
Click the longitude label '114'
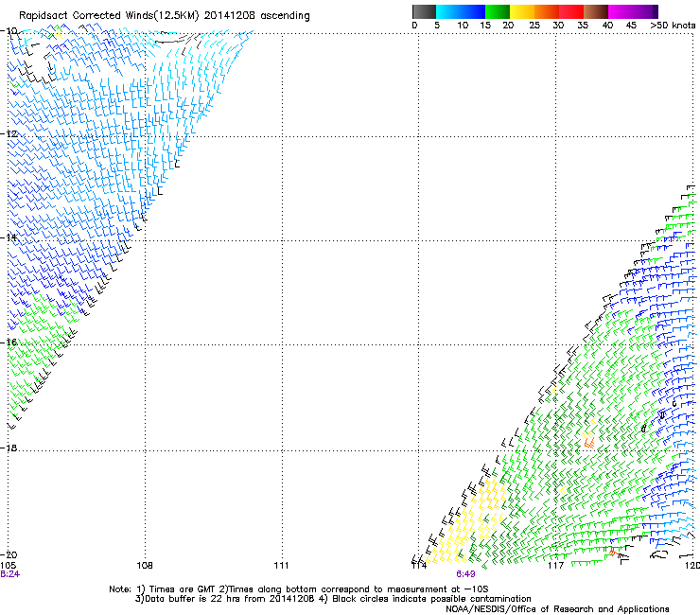pos(419,566)
